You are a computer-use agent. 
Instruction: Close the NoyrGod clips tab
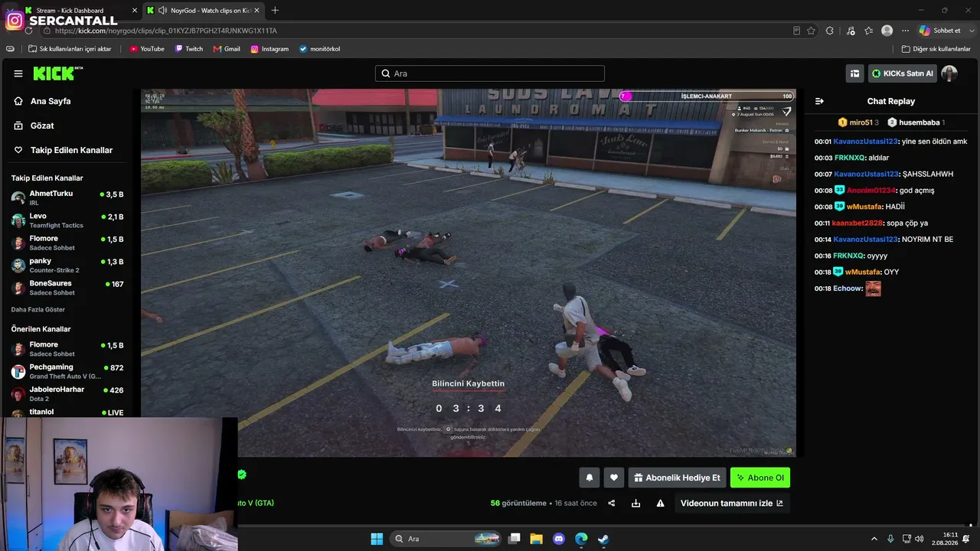click(x=256, y=10)
